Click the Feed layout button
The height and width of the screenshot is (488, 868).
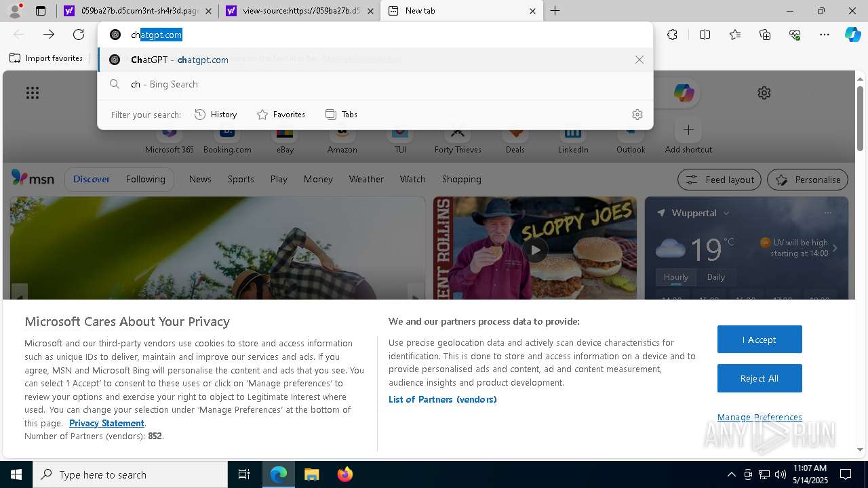(x=719, y=180)
